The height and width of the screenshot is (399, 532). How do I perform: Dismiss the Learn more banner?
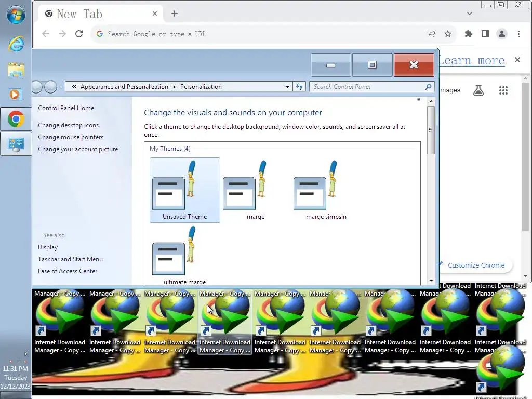(517, 60)
